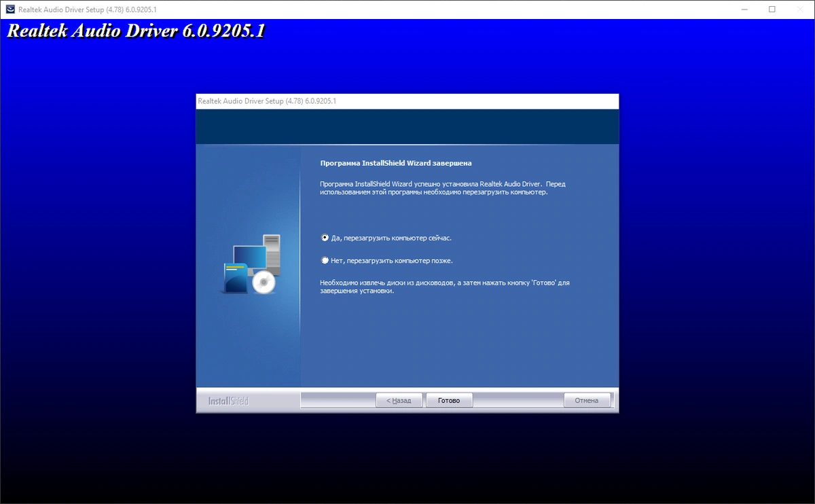This screenshot has width=815, height=504.
Task: Click the installer app icon in title bar
Action: [x=10, y=10]
